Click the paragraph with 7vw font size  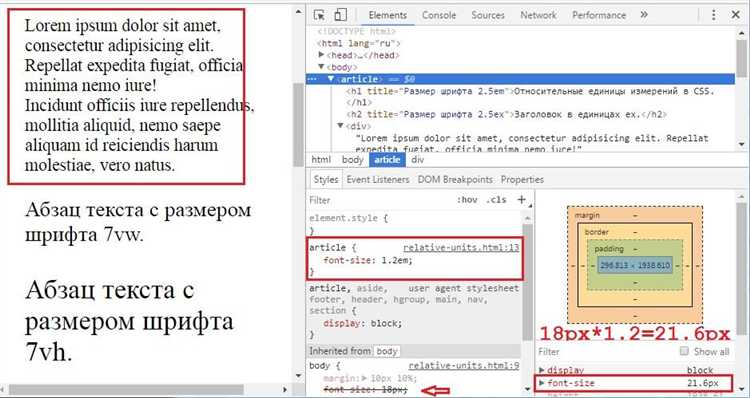(x=138, y=222)
